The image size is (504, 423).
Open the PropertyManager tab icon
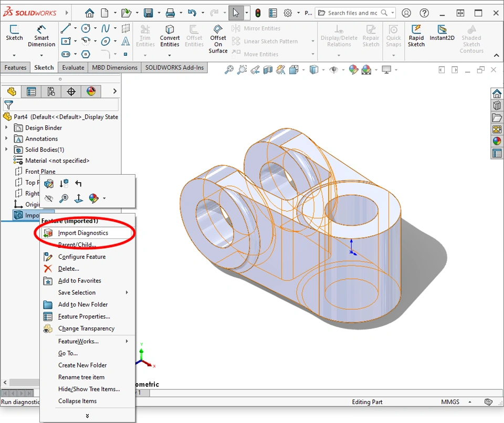pos(31,92)
